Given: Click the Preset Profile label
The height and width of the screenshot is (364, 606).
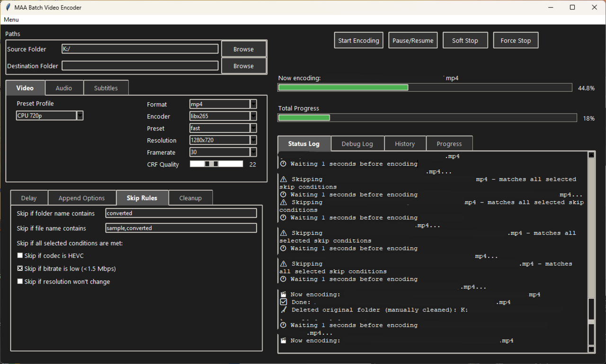Looking at the screenshot, I should coord(36,104).
